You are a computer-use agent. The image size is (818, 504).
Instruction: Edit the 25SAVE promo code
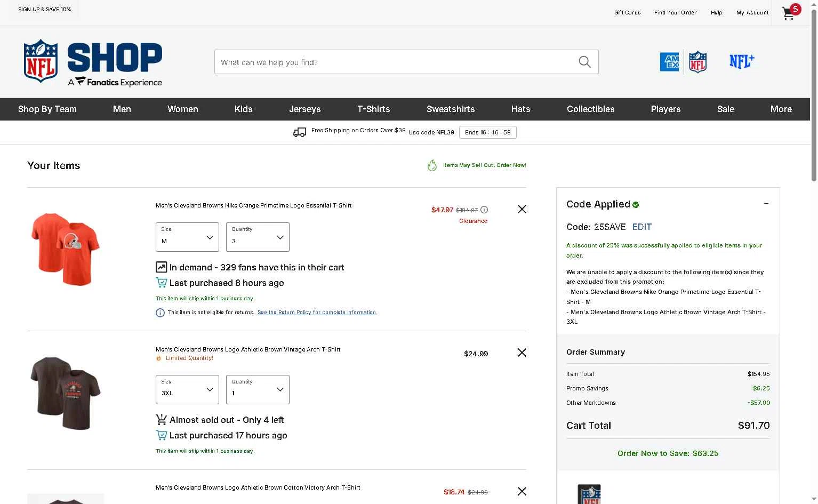pyautogui.click(x=642, y=227)
